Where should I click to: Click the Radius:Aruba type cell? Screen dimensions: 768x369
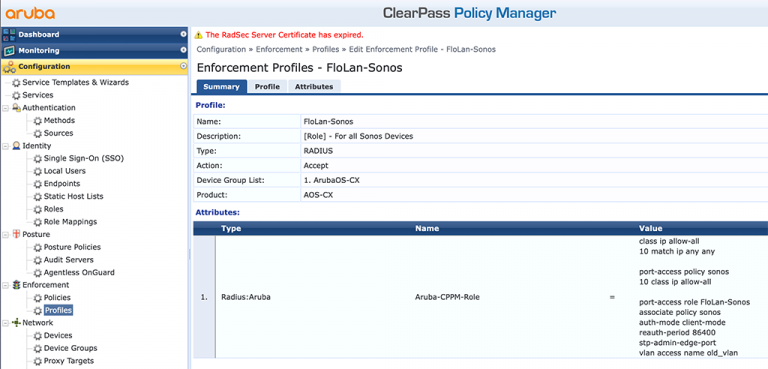tap(246, 297)
